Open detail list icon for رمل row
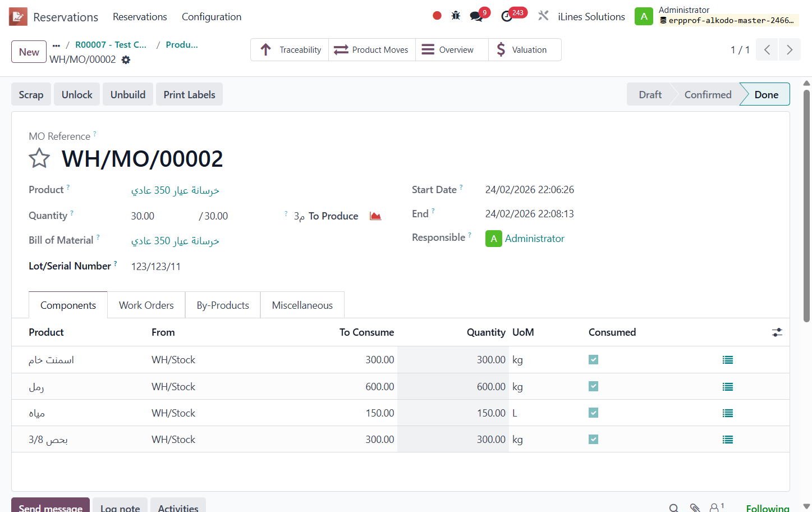Image resolution: width=812 pixels, height=512 pixels. click(728, 387)
